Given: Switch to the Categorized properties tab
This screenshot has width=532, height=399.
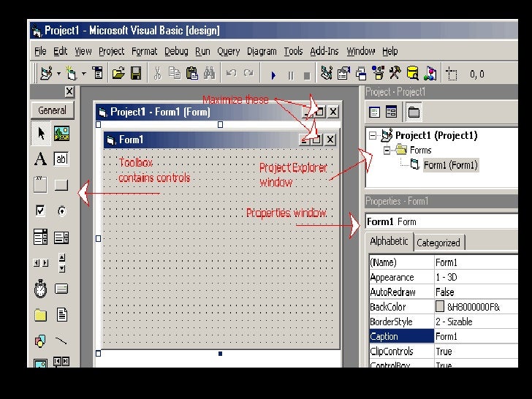Looking at the screenshot, I should (438, 243).
